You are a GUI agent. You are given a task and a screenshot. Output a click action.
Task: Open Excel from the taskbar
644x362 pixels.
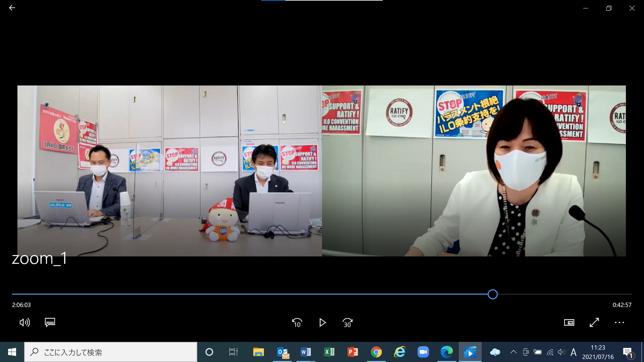(x=329, y=352)
